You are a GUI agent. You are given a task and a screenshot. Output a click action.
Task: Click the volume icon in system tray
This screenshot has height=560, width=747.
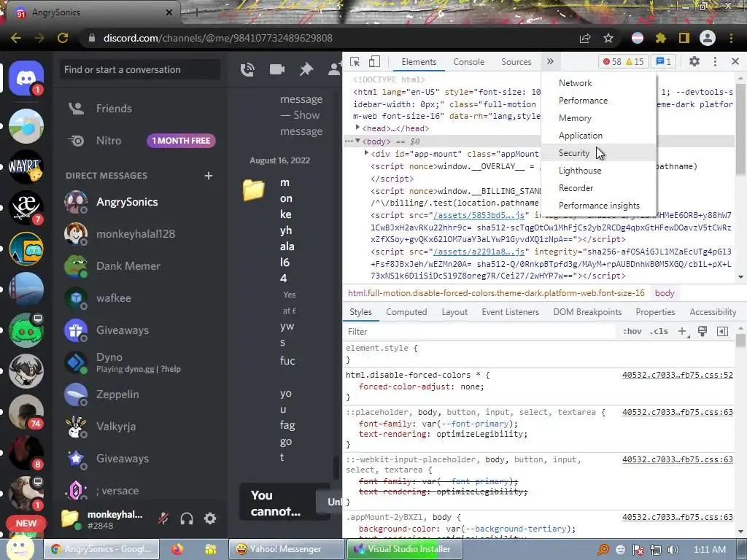click(x=673, y=550)
